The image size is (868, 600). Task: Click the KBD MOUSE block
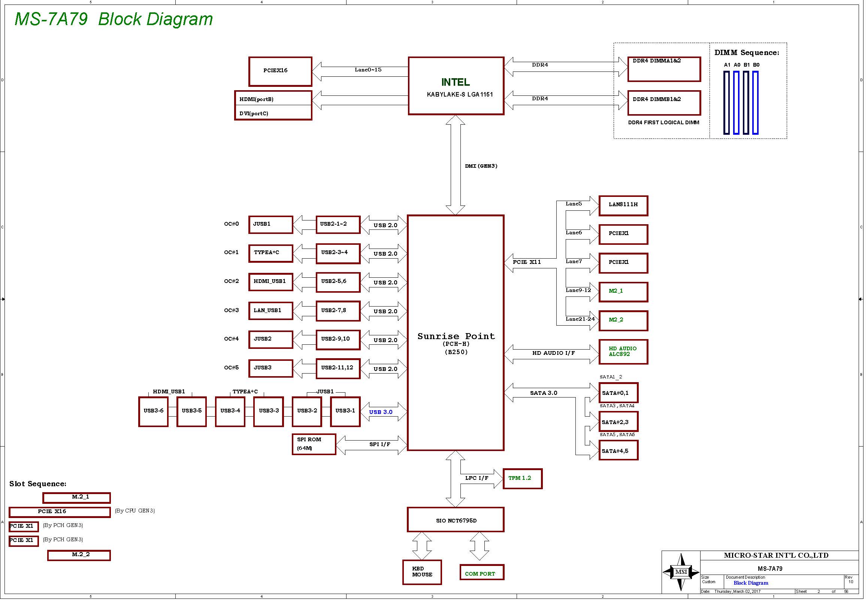coord(422,572)
